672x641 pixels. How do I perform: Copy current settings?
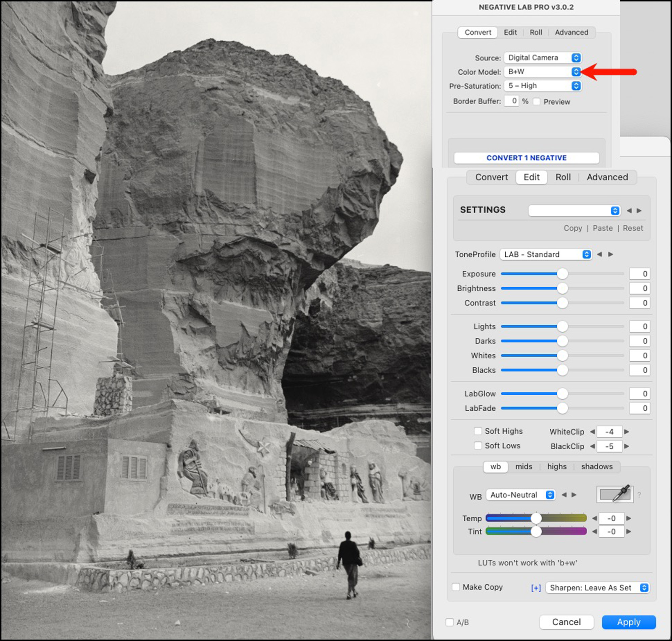pyautogui.click(x=573, y=228)
